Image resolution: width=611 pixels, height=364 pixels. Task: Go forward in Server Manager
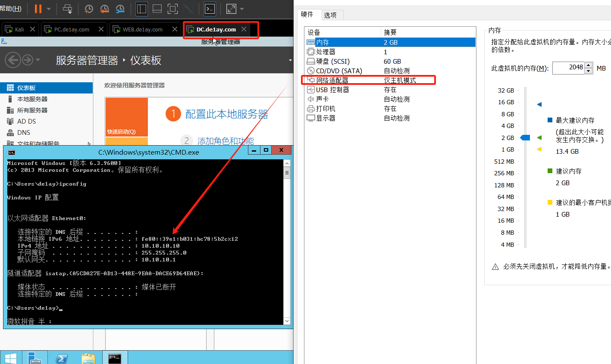[x=27, y=60]
